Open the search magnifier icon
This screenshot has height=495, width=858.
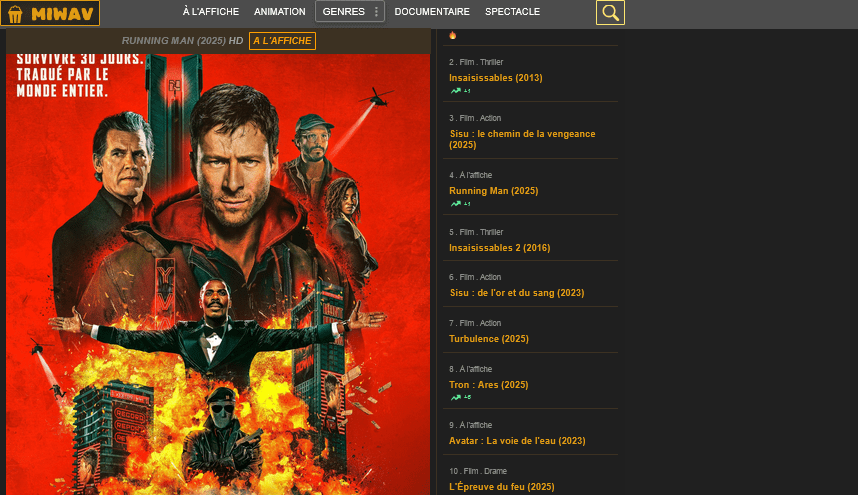610,13
